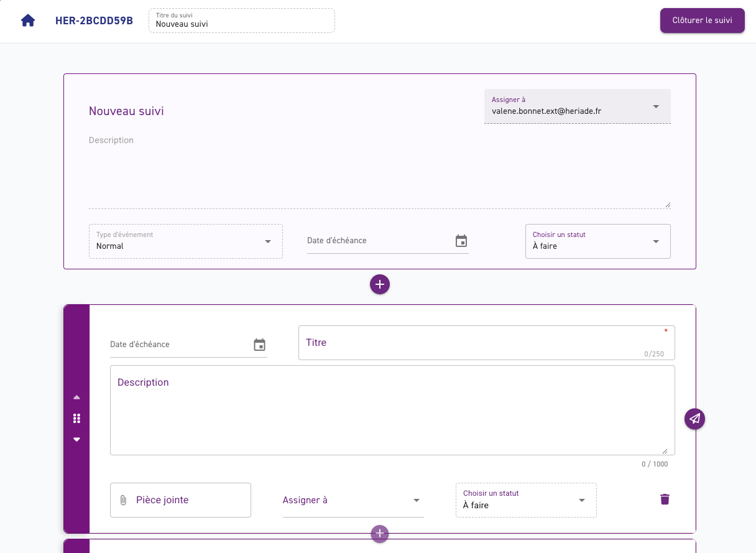Go to the home page via house icon

point(28,21)
